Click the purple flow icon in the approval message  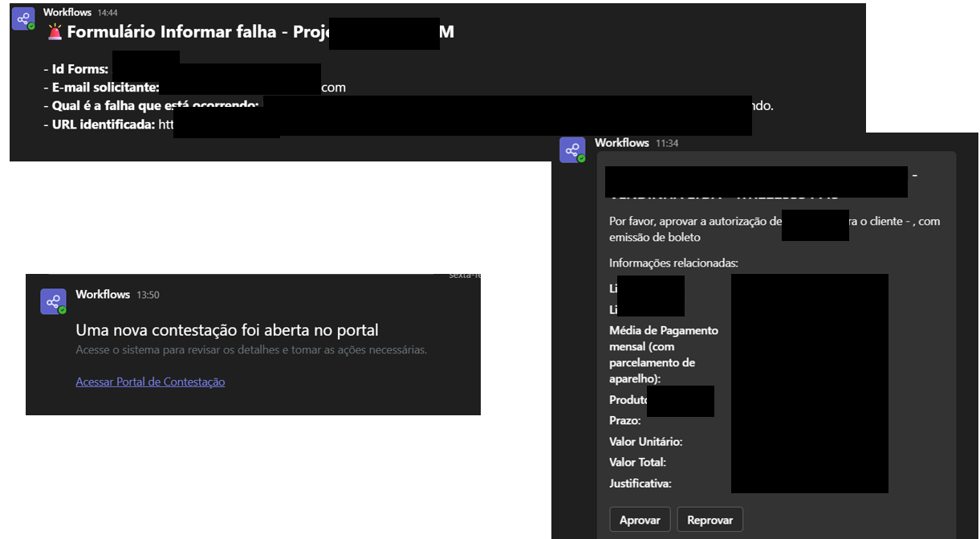click(x=572, y=148)
